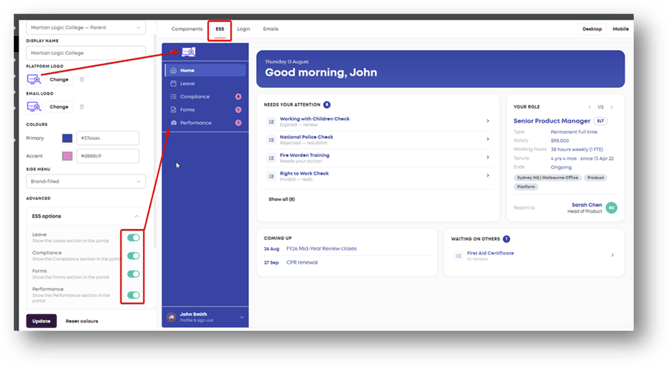Delete the platform logo with trash icon
670x367 pixels.
point(82,79)
